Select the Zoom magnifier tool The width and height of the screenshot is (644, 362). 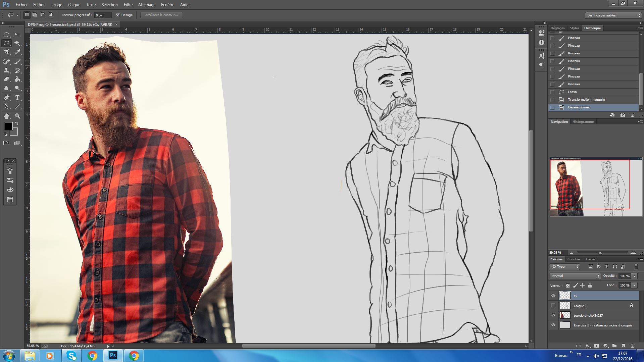[x=17, y=116]
